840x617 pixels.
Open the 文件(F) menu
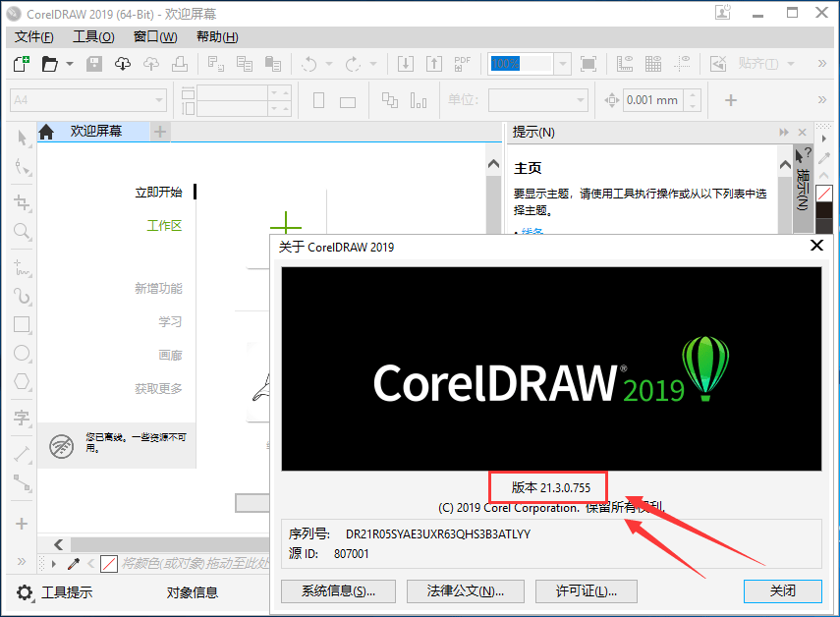tap(33, 37)
